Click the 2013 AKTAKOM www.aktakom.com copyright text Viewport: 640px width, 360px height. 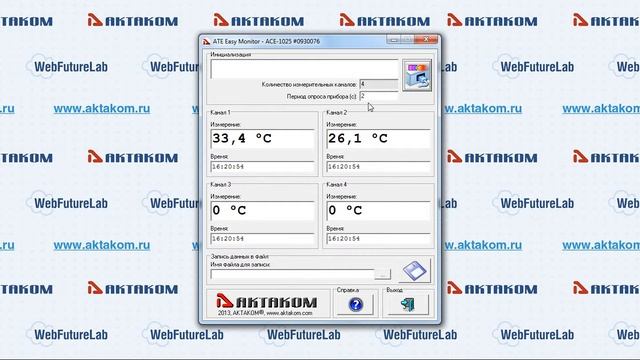265,313
